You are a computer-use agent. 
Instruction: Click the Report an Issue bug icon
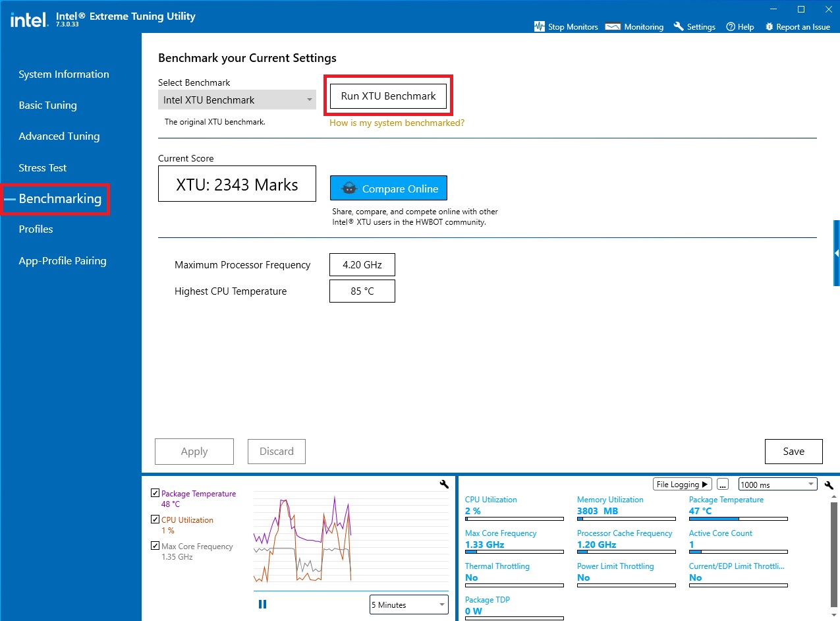tap(769, 27)
